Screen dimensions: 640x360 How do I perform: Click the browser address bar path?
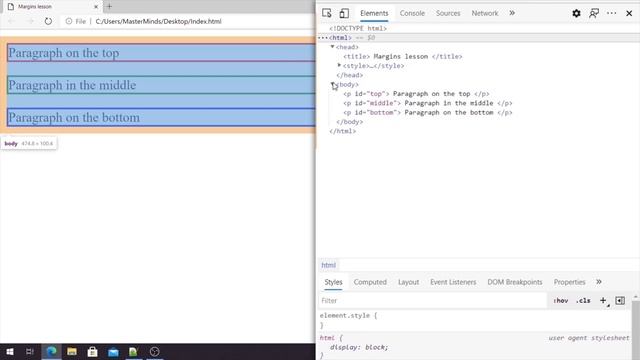[x=158, y=21]
